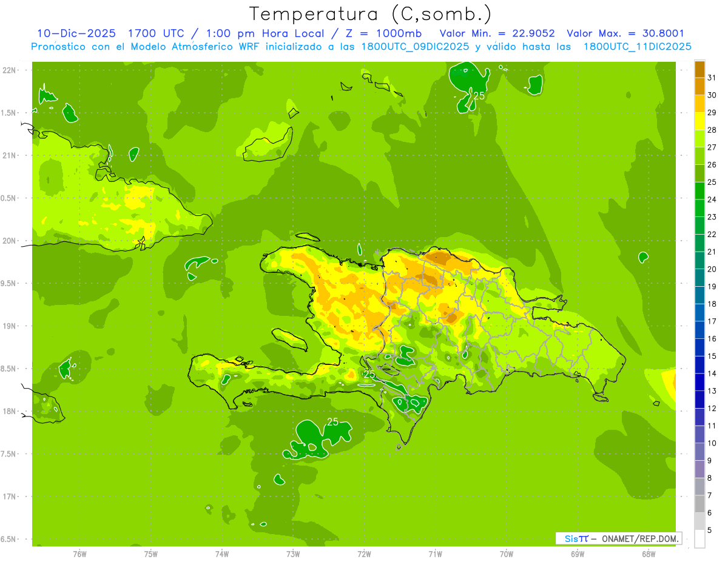The height and width of the screenshot is (562, 728).
Task: Click the brown legend swatch above 31
Action: (x=699, y=69)
